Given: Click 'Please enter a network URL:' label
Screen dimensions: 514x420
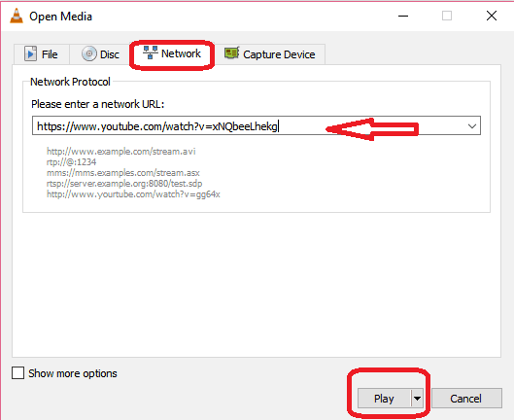Looking at the screenshot, I should click(98, 104).
